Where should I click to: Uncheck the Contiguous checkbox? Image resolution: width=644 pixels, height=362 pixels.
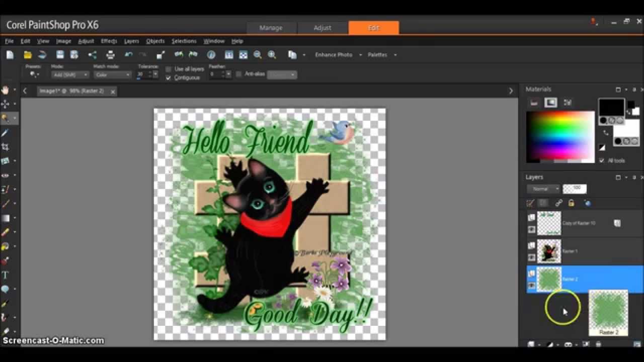tap(169, 78)
